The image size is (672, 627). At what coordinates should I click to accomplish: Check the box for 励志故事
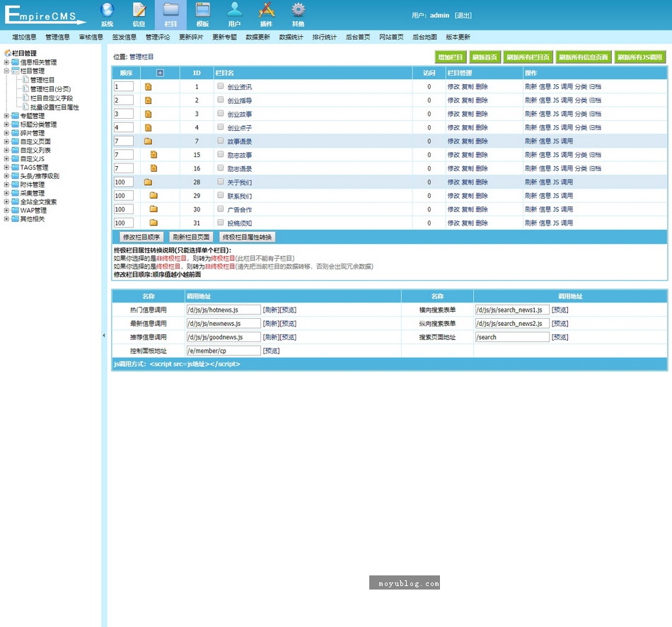(220, 154)
